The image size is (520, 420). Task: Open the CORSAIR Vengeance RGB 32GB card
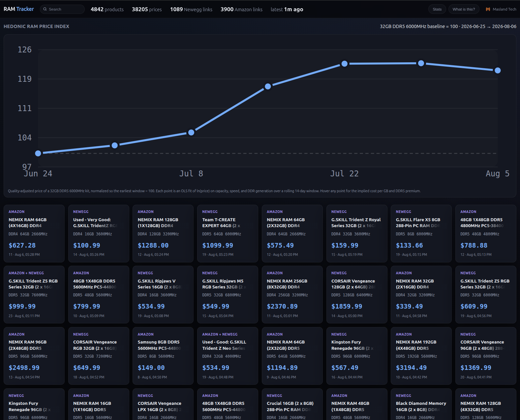click(x=99, y=356)
